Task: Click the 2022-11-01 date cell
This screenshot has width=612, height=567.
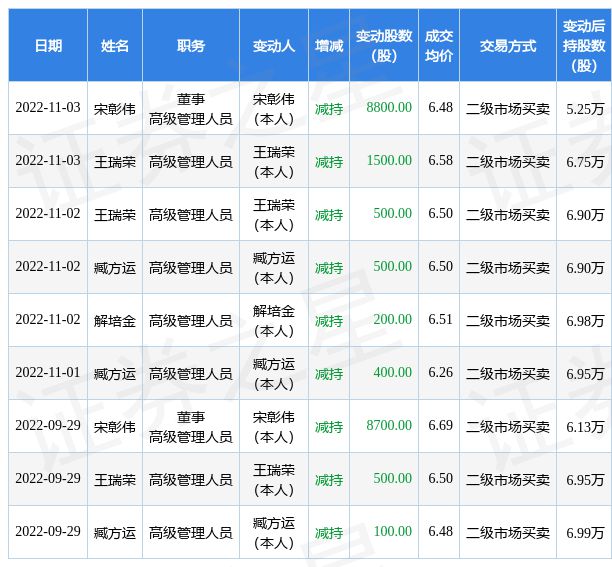Action: pyautogui.click(x=48, y=373)
